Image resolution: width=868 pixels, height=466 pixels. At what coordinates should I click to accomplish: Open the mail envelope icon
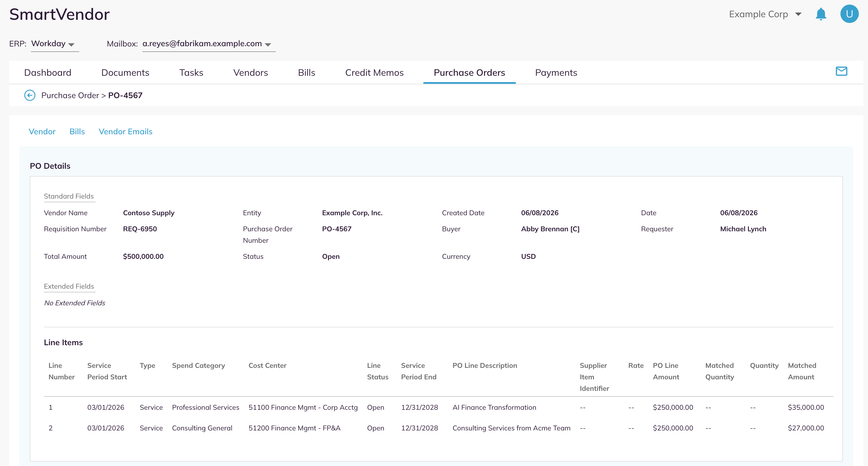tap(841, 71)
